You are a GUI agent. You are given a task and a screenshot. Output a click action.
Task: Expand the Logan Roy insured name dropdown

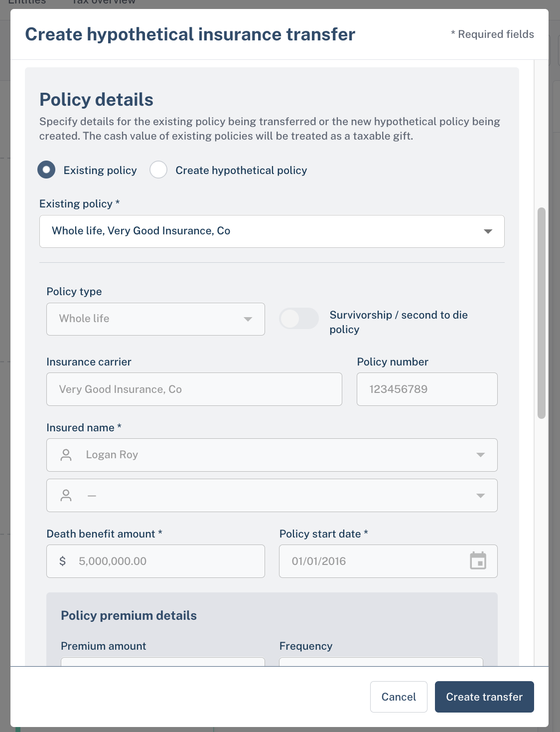(x=480, y=455)
